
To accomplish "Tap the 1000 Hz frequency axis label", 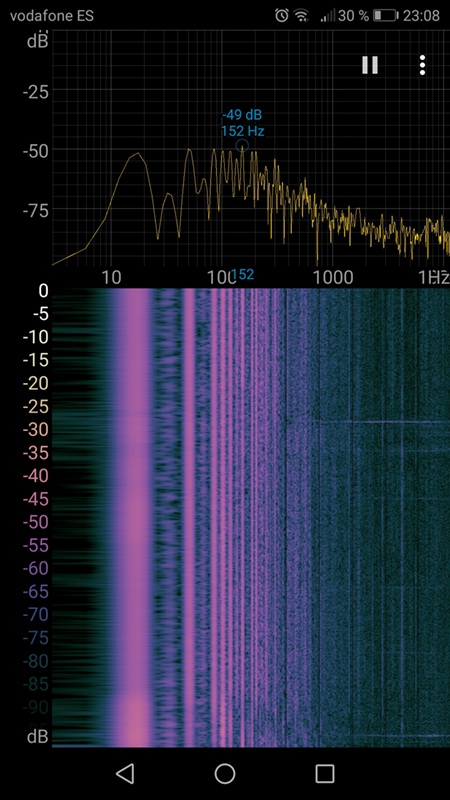I will (332, 278).
